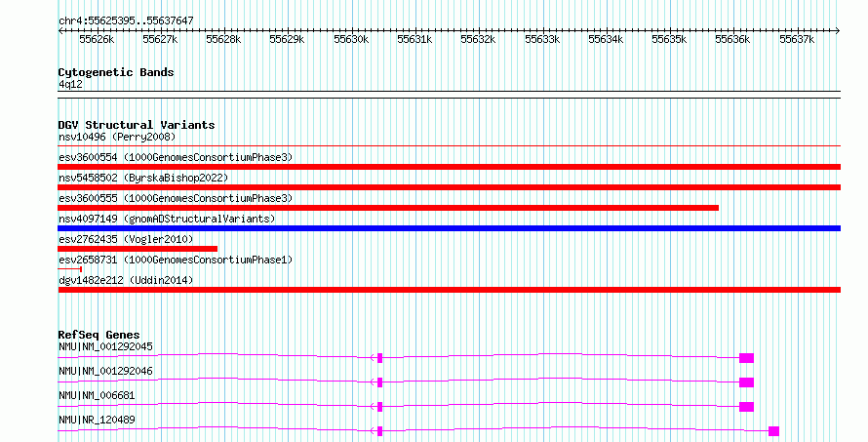
Task: Click the 4q12 band label
Action: coord(70,84)
